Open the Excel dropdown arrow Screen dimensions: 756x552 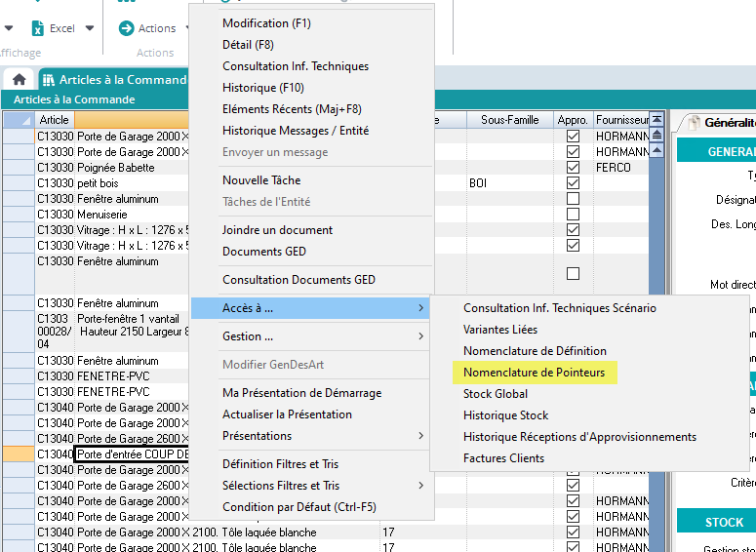point(90,28)
